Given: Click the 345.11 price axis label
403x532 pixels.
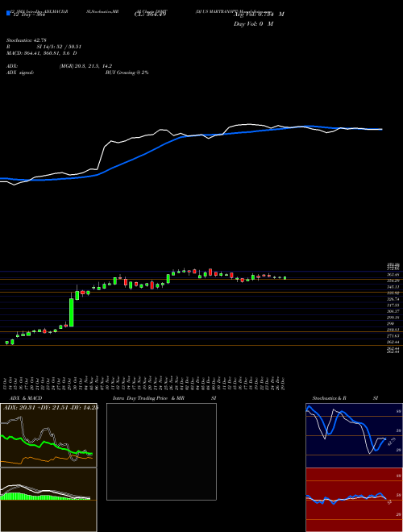Looking at the screenshot, I should (393, 287).
